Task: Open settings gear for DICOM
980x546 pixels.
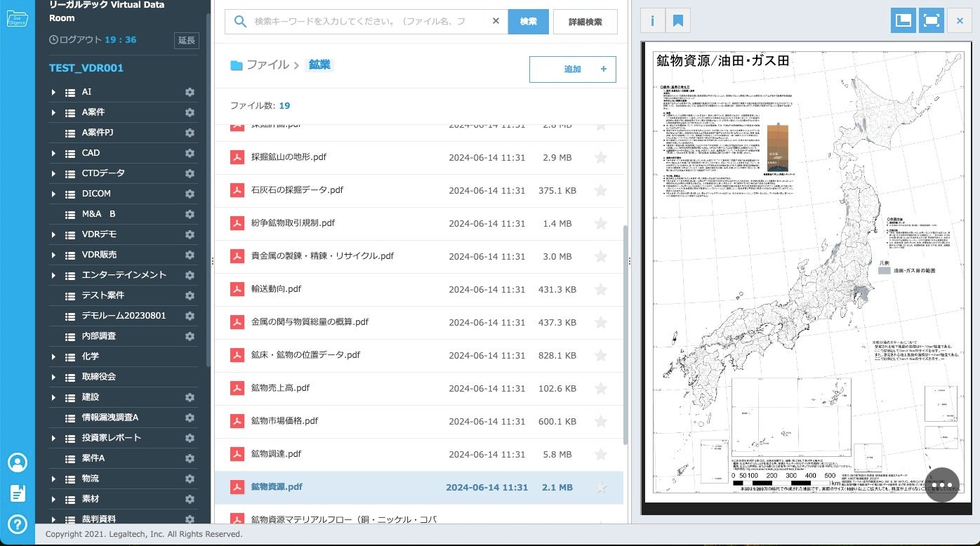Action: (190, 194)
